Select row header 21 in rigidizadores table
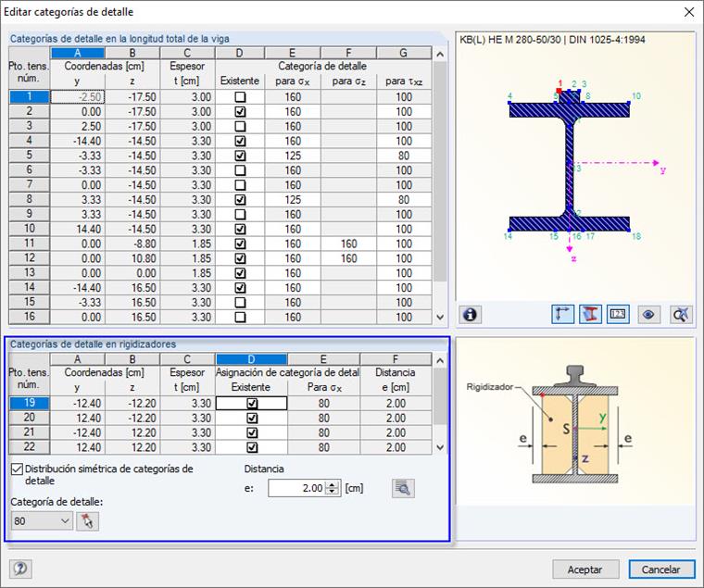 pyautogui.click(x=30, y=432)
